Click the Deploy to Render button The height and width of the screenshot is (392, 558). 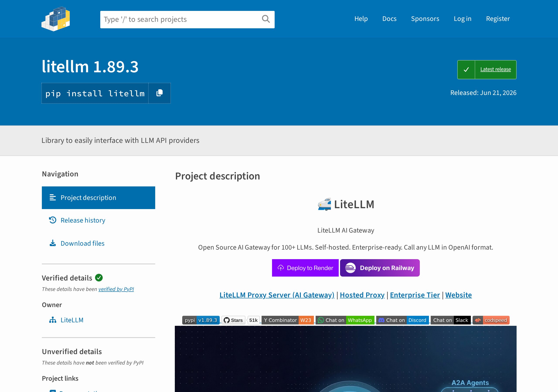305,268
